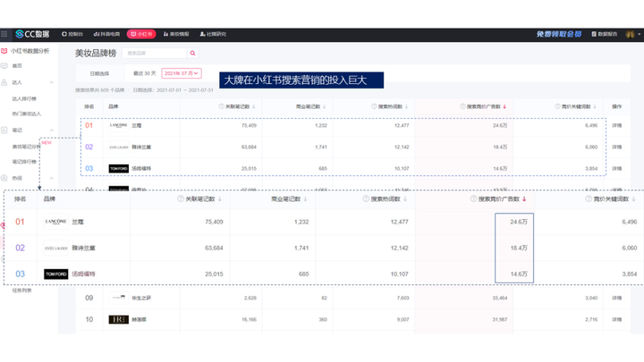Switch to the 抖音电商 section

[x=106, y=34]
